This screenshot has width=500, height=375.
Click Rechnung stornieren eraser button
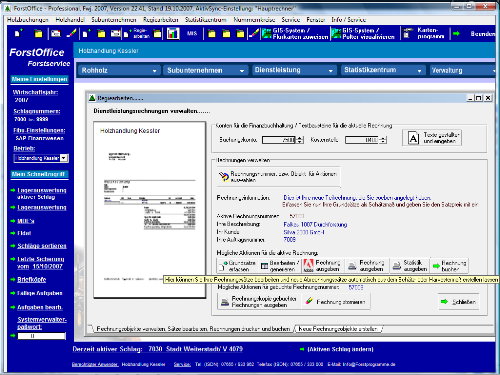335,302
